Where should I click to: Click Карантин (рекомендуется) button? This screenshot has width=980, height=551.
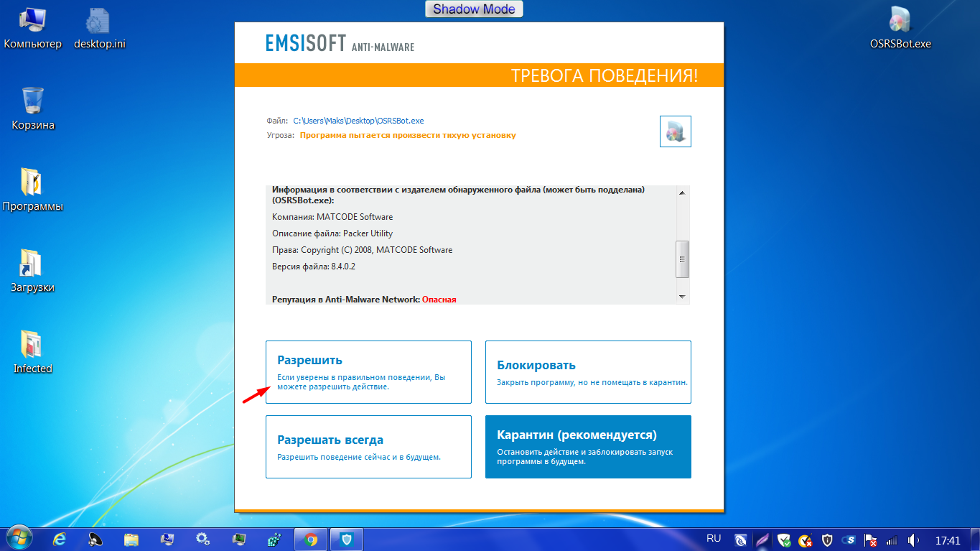(588, 447)
